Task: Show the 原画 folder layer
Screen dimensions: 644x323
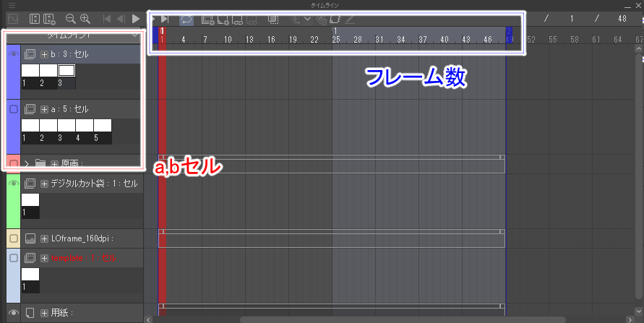Action: click(14, 163)
